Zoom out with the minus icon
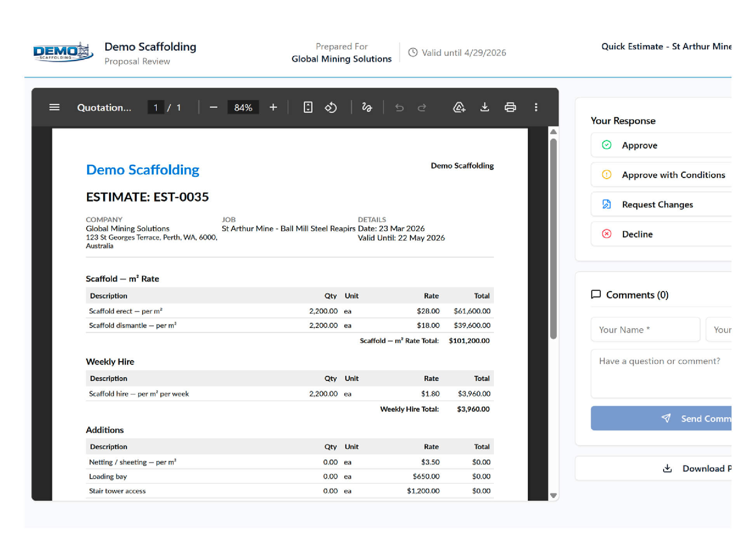 point(213,107)
